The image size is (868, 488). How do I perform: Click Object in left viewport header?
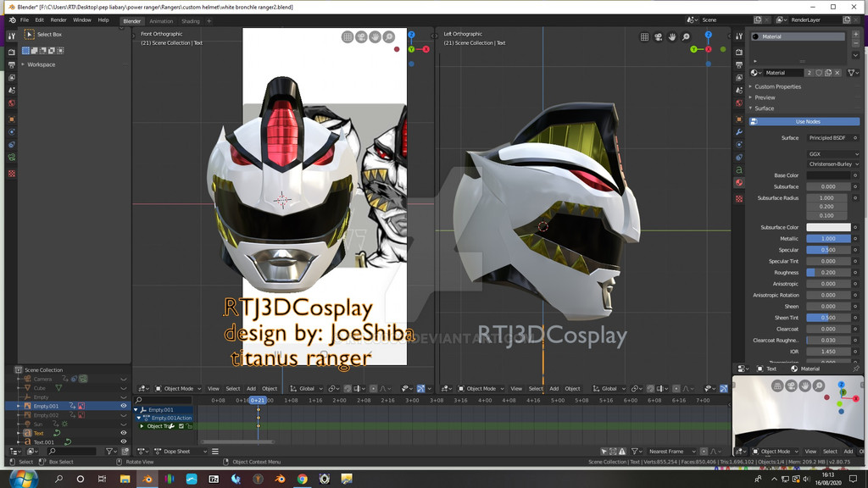tap(572, 388)
